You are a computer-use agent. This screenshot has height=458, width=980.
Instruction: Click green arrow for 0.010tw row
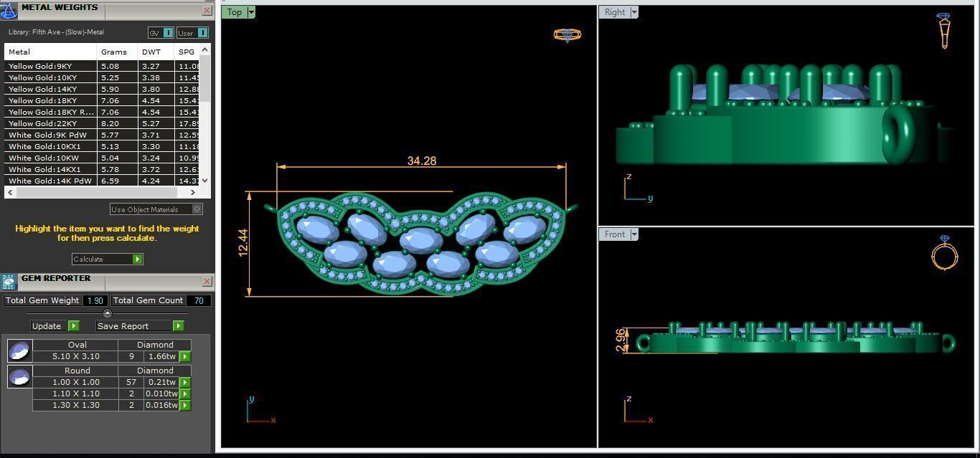click(x=185, y=393)
